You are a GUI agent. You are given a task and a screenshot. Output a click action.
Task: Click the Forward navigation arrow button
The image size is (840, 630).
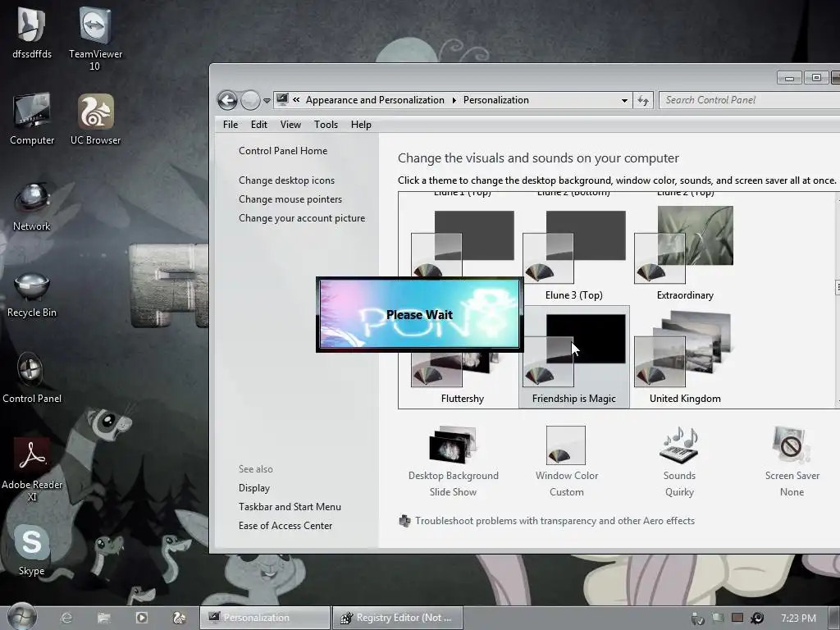(x=249, y=100)
